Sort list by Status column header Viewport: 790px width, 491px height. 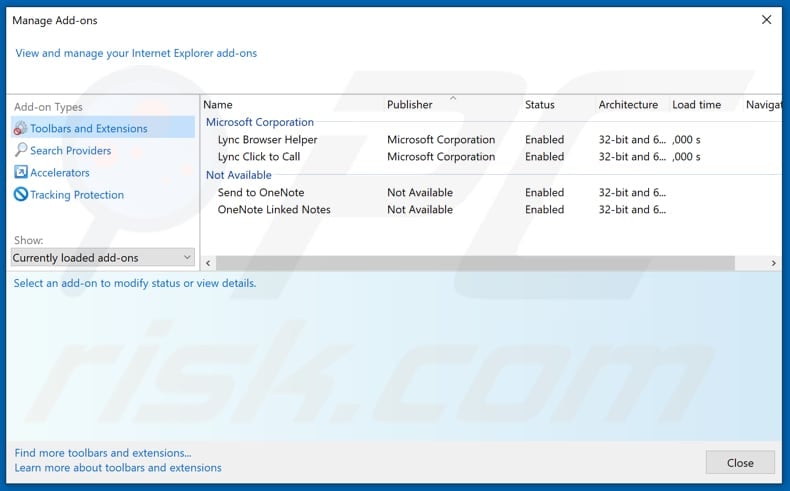click(x=540, y=105)
